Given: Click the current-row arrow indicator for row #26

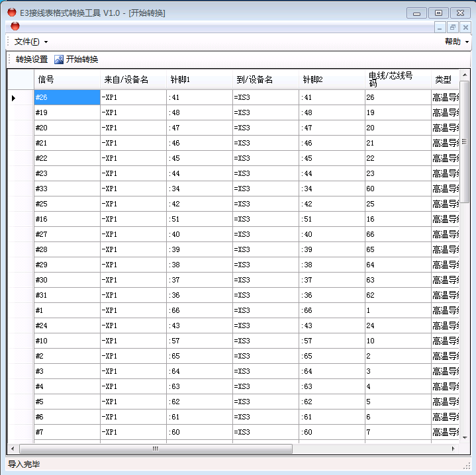Looking at the screenshot, I should click(14, 98).
